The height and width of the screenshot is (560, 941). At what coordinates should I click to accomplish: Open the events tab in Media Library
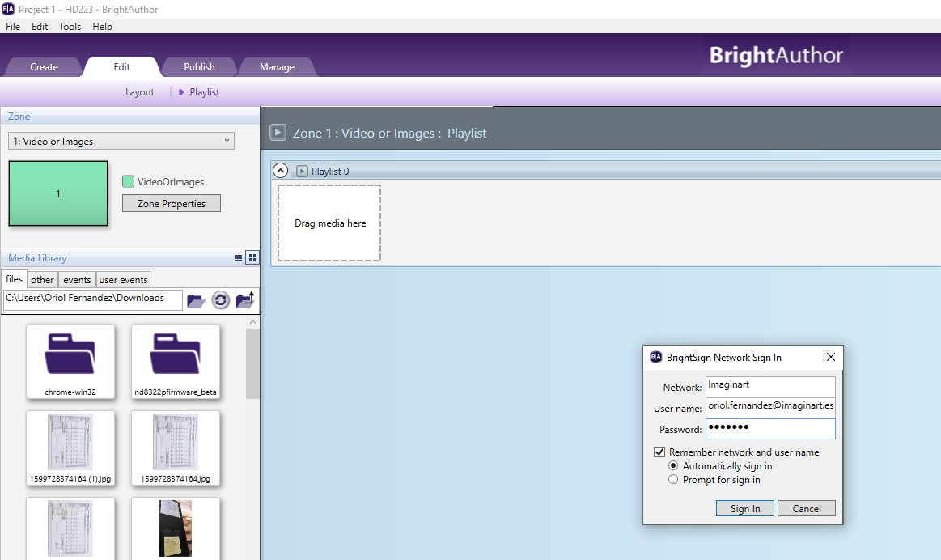coord(77,280)
